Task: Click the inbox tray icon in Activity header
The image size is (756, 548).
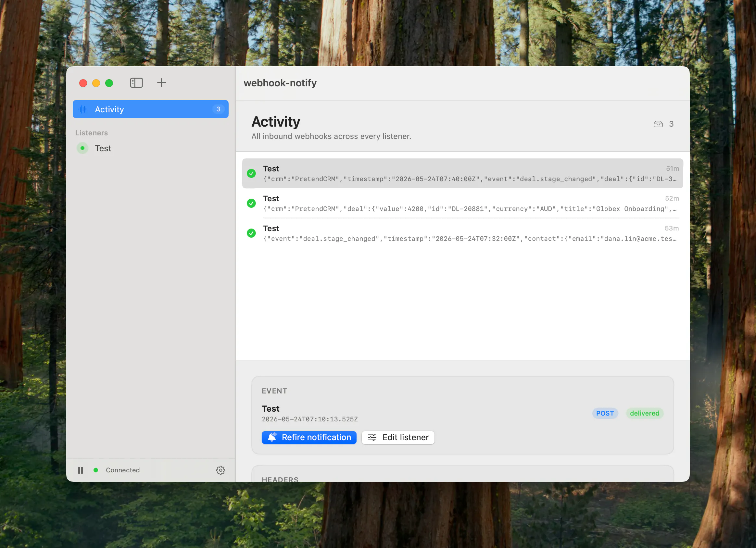Action: point(658,124)
